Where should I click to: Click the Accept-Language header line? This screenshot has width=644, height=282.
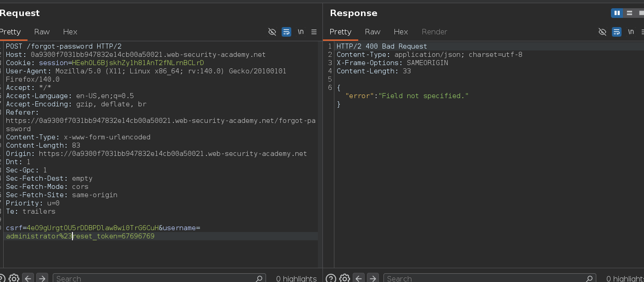coord(70,96)
